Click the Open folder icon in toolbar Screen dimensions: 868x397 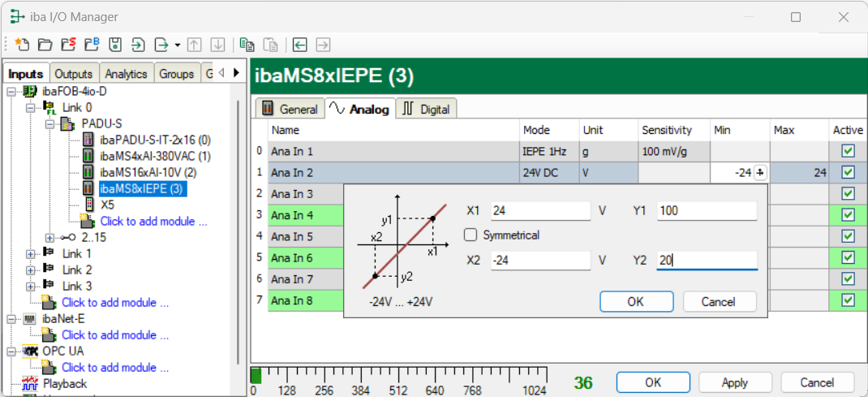(45, 45)
